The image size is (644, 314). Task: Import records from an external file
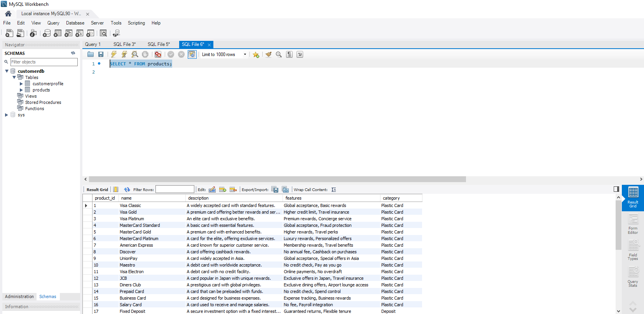[x=285, y=189]
